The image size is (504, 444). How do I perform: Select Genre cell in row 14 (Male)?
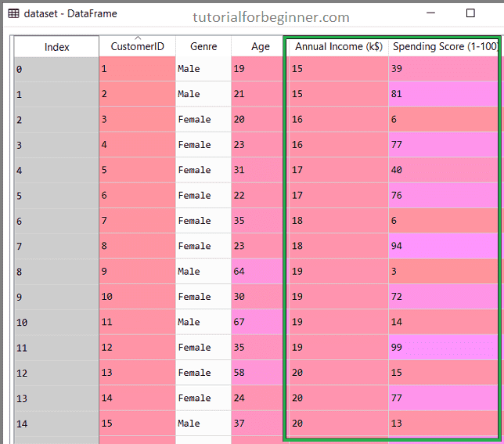pyautogui.click(x=203, y=424)
